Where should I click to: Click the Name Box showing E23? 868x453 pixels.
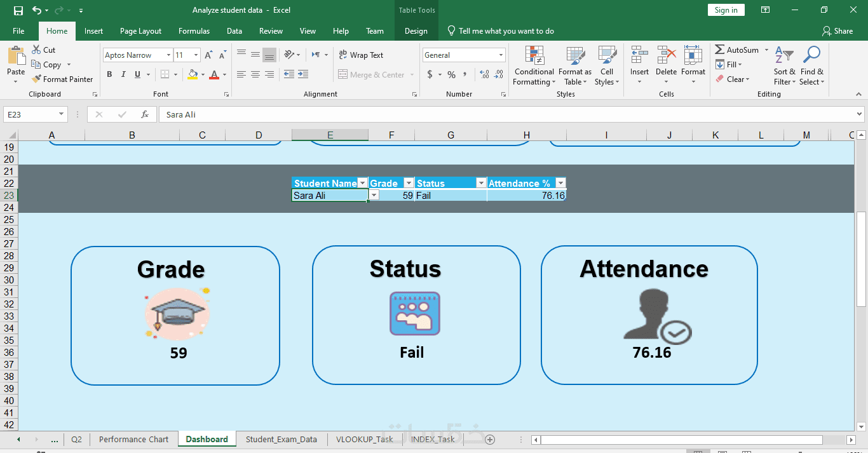pyautogui.click(x=30, y=115)
